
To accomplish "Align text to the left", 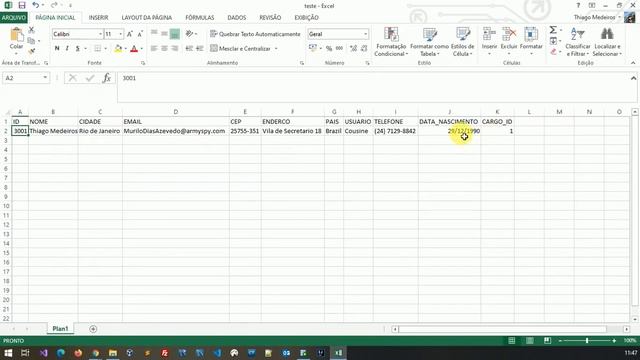I will tap(154, 49).
